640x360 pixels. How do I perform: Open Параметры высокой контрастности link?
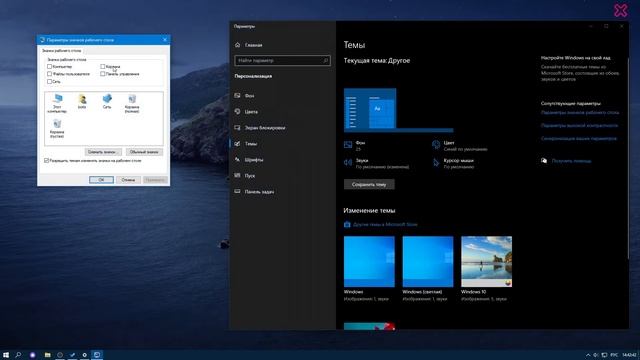point(579,125)
